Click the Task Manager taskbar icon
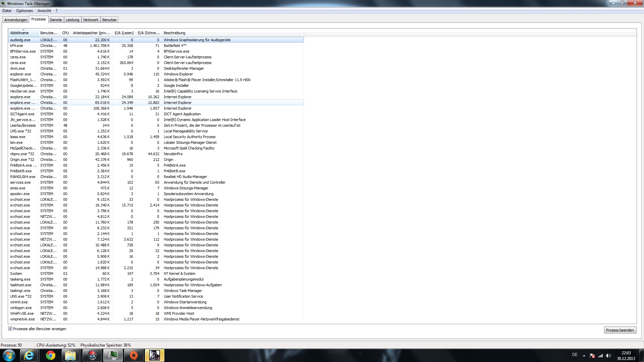The image size is (644, 362). (113, 355)
